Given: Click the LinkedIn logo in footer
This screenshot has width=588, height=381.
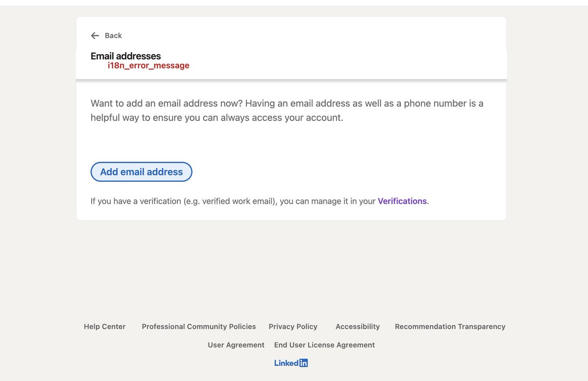Looking at the screenshot, I should [291, 363].
